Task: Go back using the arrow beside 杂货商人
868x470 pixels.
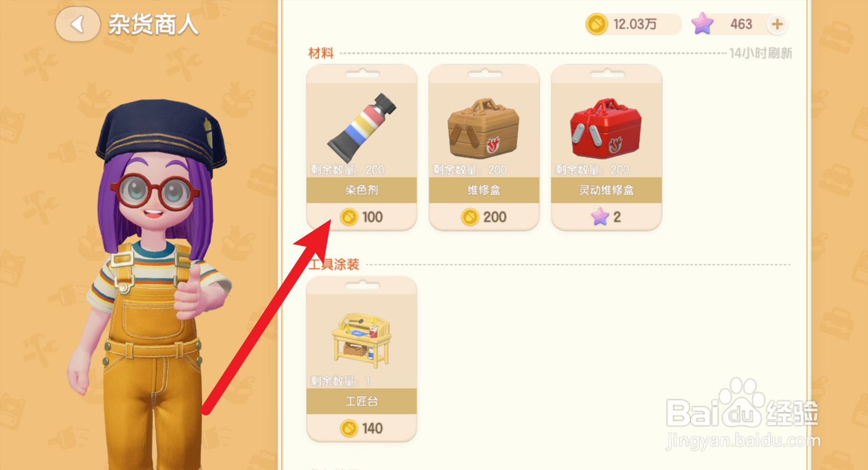Action: click(77, 24)
